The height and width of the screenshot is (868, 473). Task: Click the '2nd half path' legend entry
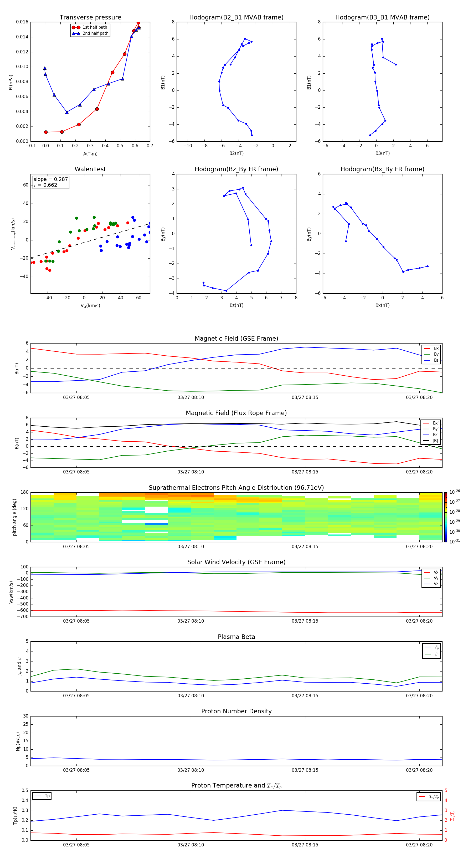[x=90, y=33]
